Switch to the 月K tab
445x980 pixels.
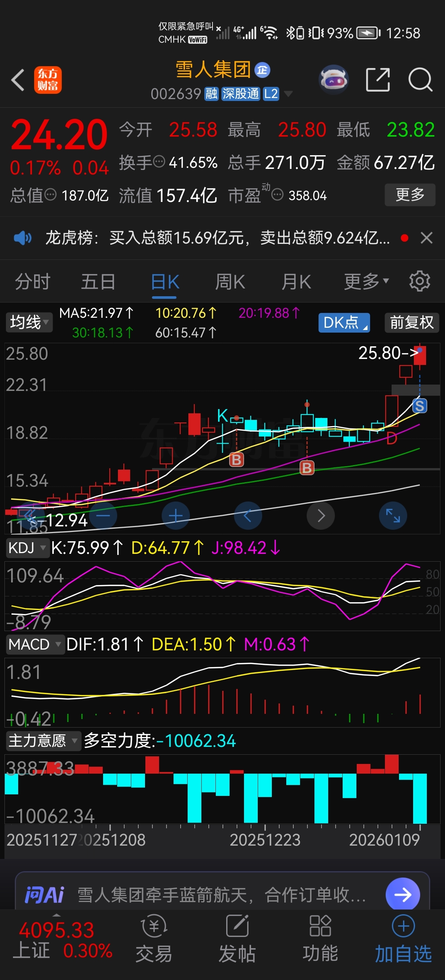click(296, 282)
